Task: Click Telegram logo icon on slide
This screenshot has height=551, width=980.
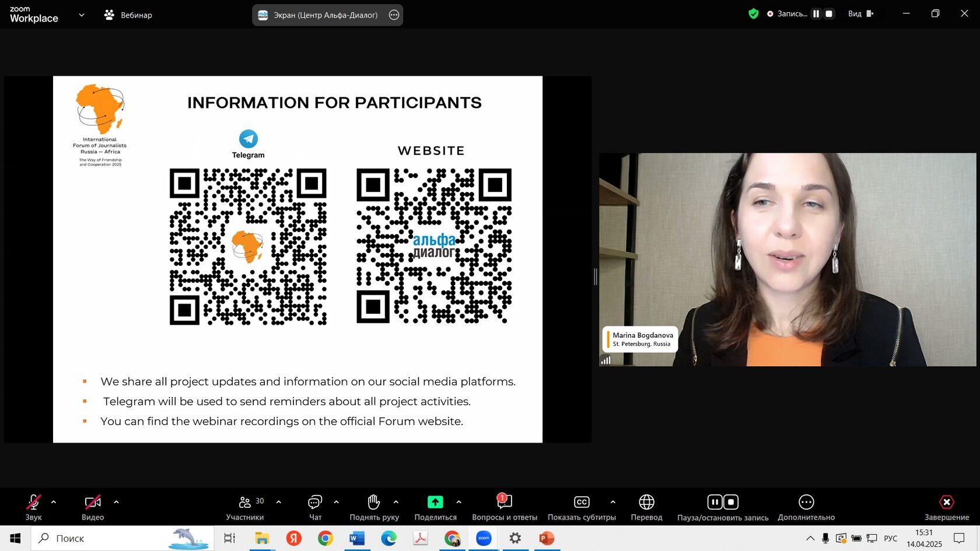Action: click(249, 139)
